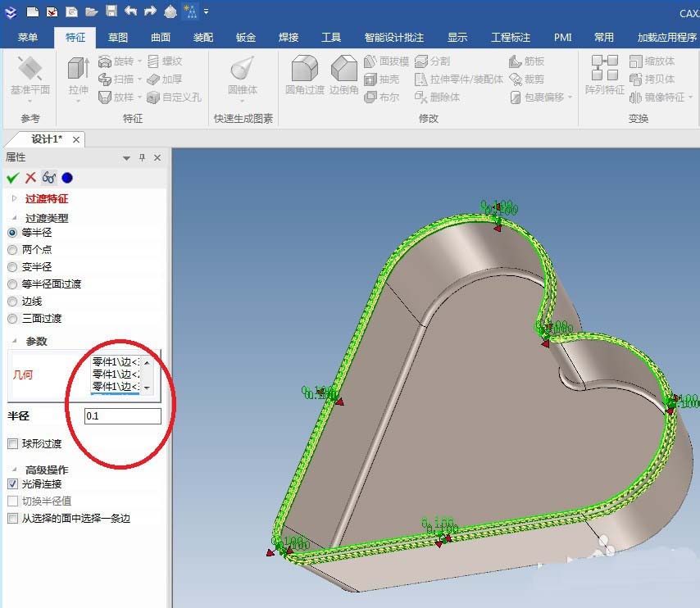Open the 包裹偏移 dropdown arrow
The width and height of the screenshot is (700, 608).
(570, 97)
